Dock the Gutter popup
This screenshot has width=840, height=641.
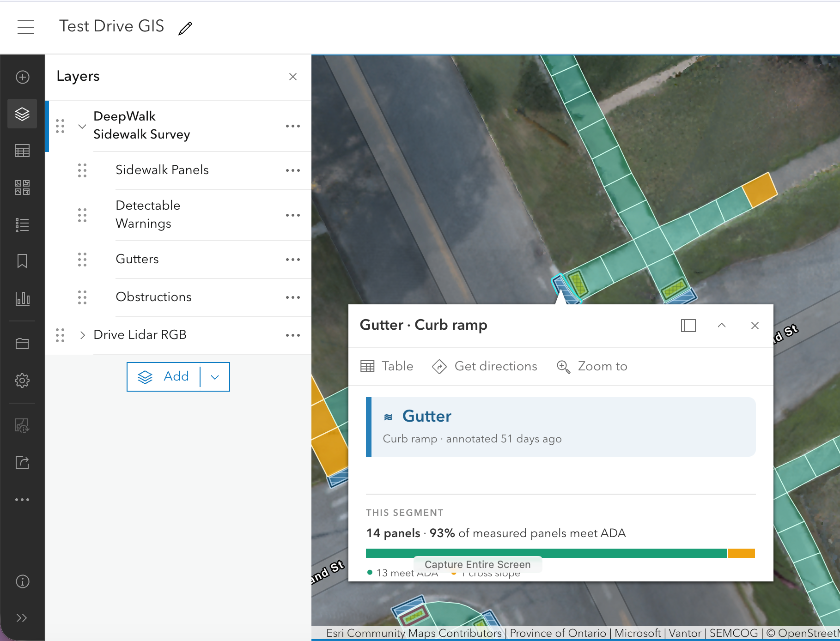tap(688, 326)
